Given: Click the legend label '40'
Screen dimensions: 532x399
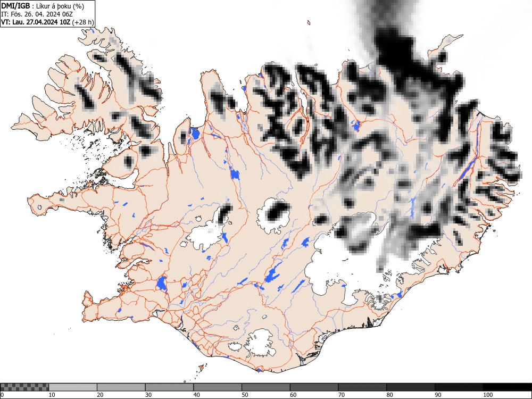Looking at the screenshot, I should [196, 395].
